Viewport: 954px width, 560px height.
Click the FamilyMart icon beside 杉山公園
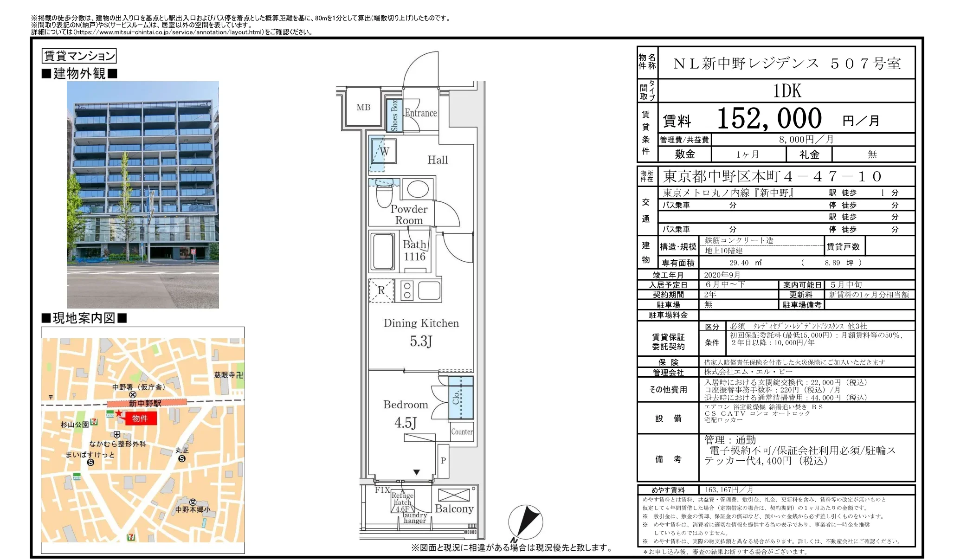110,415
